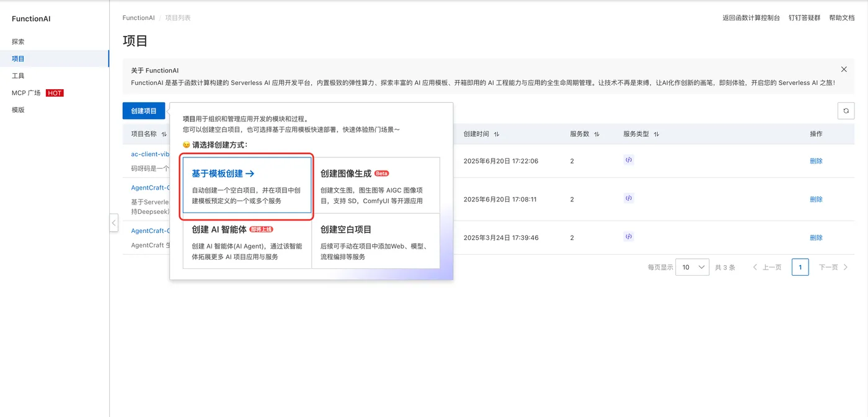Collapse the left sidebar with arrow handle
Screen dimensions: 868x417
[113, 222]
